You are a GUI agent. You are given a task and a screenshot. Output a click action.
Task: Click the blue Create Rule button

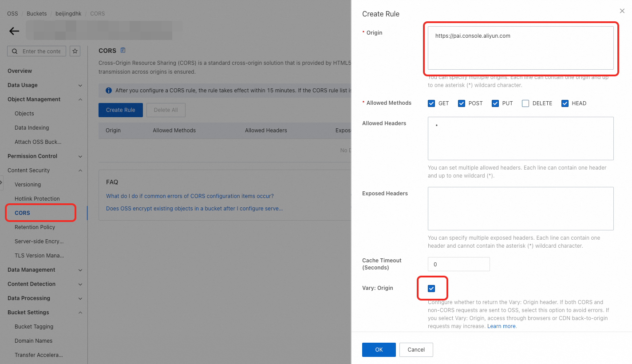click(x=121, y=110)
